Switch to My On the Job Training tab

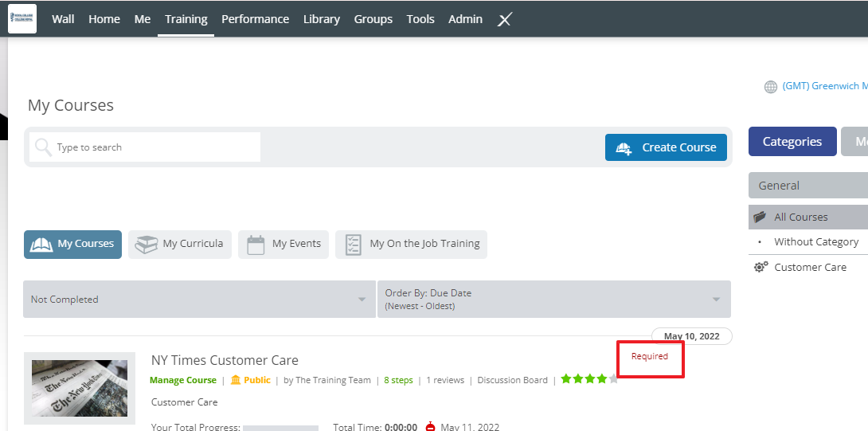coord(411,245)
